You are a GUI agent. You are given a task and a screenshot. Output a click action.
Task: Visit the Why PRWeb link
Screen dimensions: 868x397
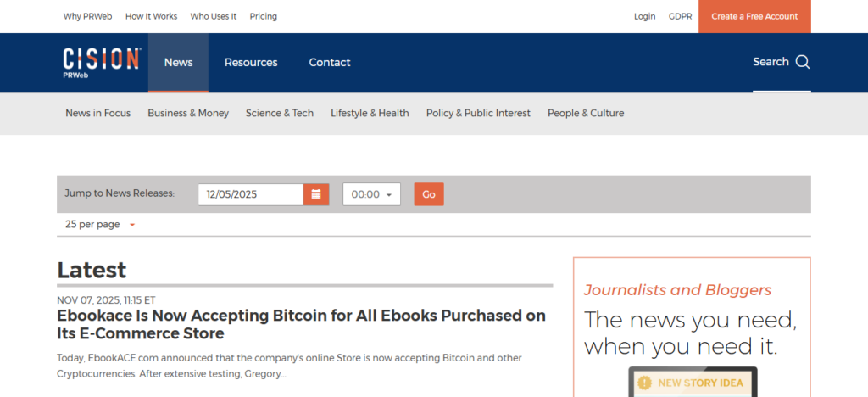click(87, 17)
